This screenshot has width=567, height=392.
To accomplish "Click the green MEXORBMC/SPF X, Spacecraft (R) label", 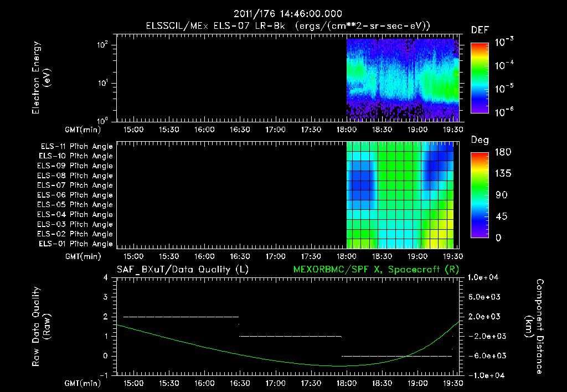I will 376,270.
